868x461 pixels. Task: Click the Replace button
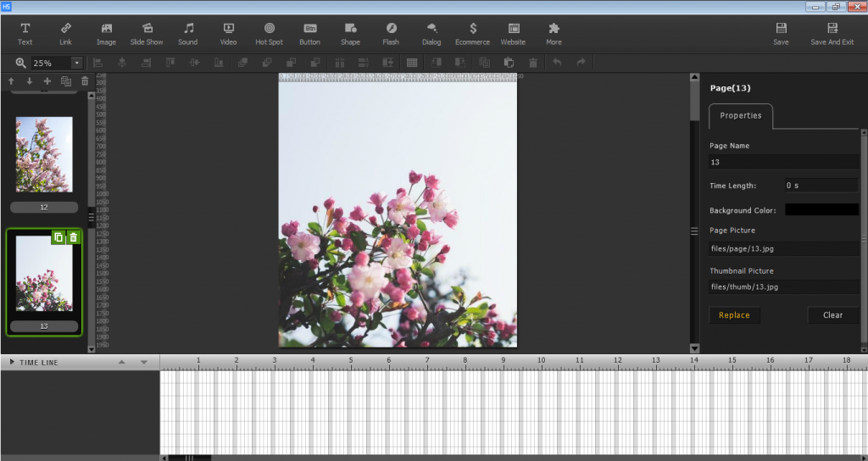(735, 315)
